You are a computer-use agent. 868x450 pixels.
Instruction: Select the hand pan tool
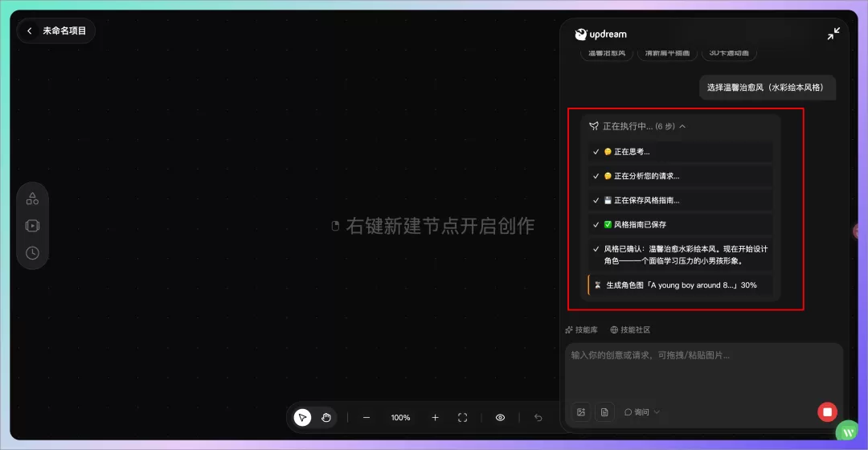(x=326, y=417)
